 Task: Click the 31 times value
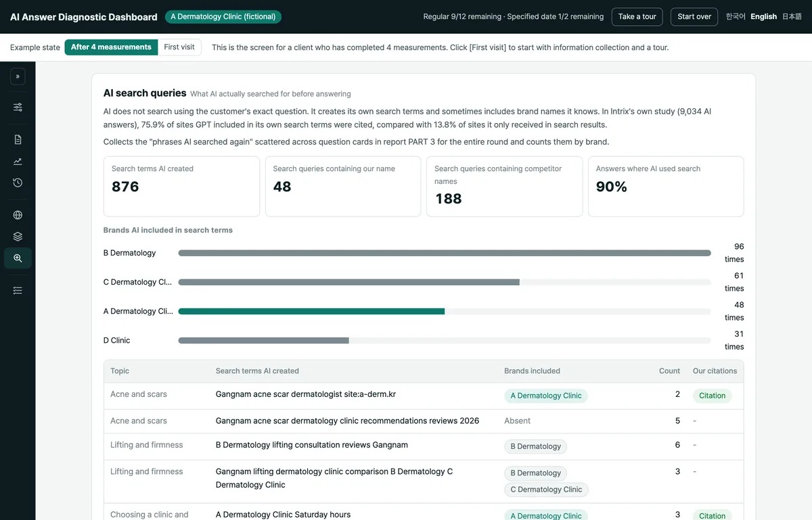point(734,340)
